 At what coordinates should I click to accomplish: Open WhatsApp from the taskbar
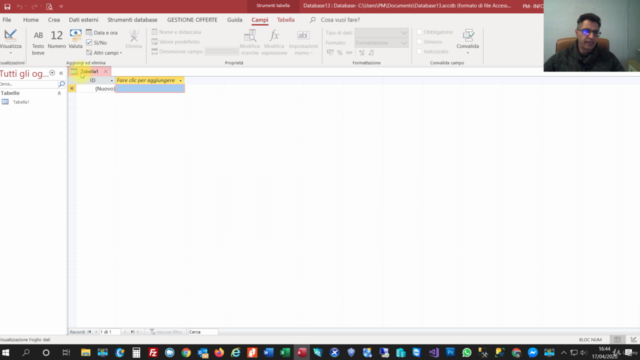point(467,352)
